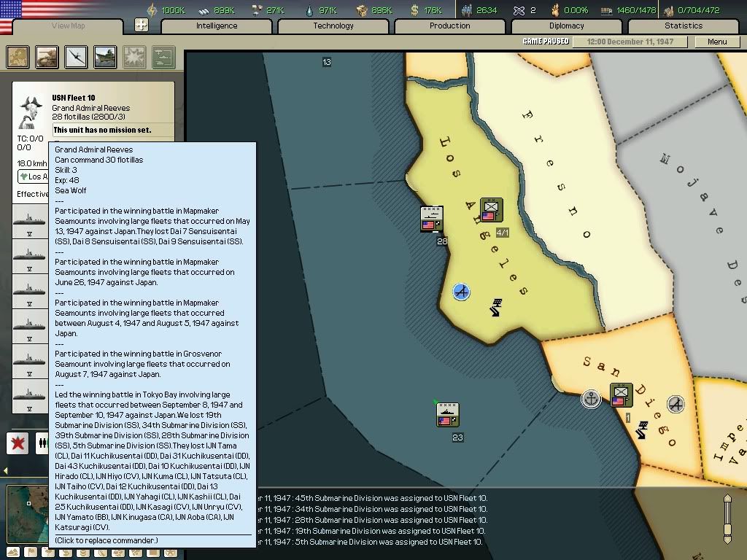Select the land units filter tank icon
This screenshot has height=560, width=747.
pos(47,57)
